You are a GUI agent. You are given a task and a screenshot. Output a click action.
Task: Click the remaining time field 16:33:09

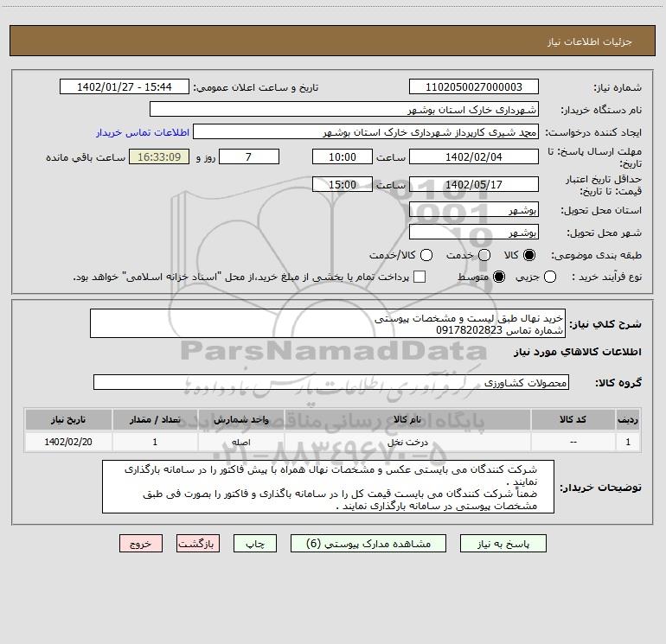(159, 157)
